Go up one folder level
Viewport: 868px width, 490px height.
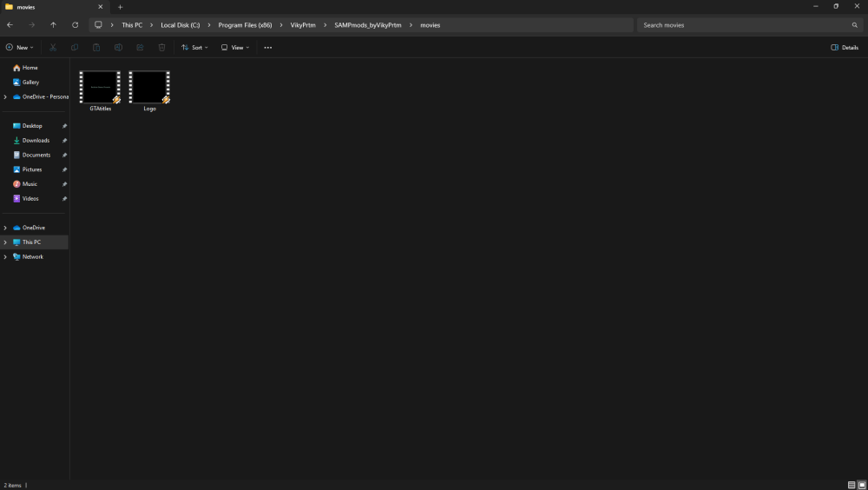pyautogui.click(x=53, y=25)
